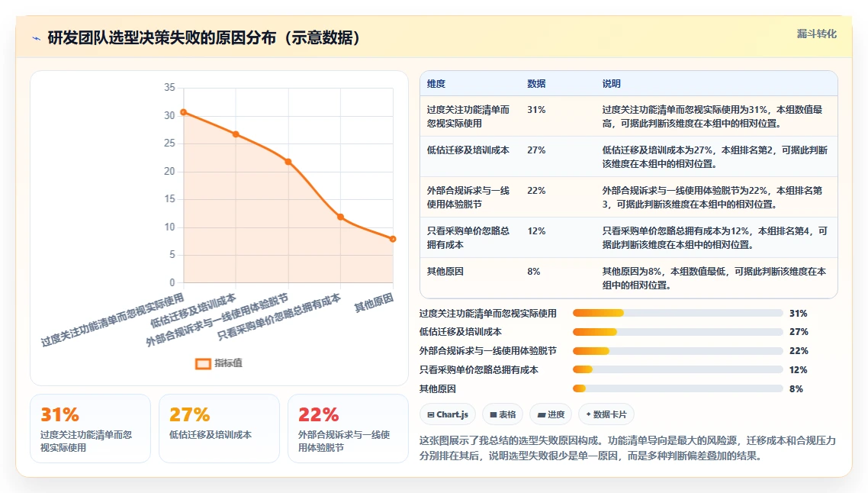Click the Chart.js chip
The width and height of the screenshot is (868, 493).
pos(448,414)
